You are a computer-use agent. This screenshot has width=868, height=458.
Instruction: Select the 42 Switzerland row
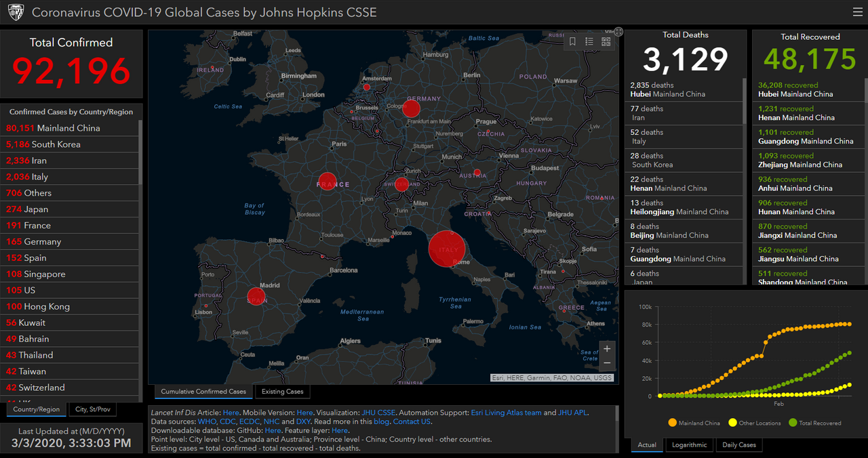[x=71, y=388]
